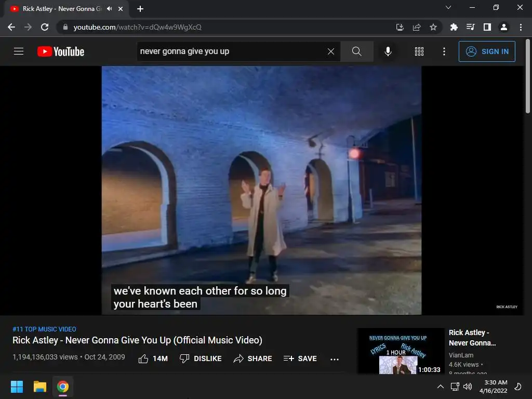Open network status tray icon
The image size is (532, 399).
(x=455, y=387)
